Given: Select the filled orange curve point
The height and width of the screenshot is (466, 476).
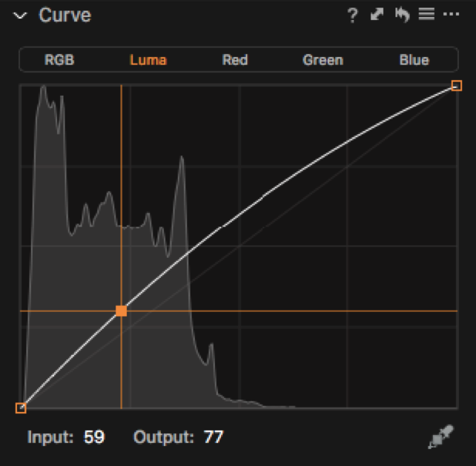Looking at the screenshot, I should pos(122,311).
